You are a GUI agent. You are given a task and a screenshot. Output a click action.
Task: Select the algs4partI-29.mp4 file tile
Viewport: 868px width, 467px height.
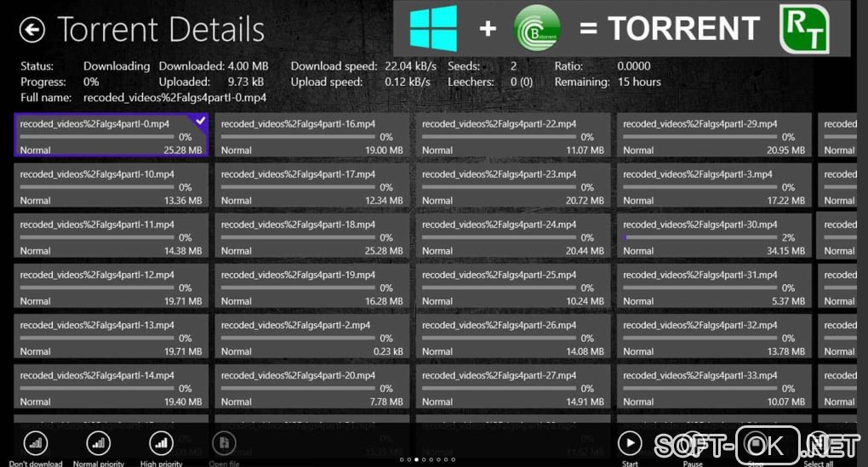[714, 135]
